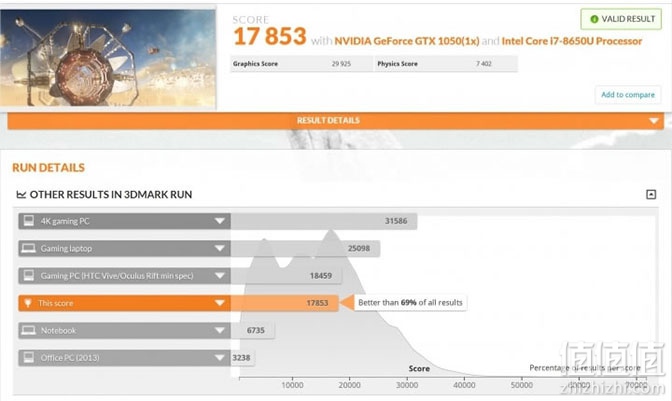
Task: Expand the RESULT DETAILS bar
Action: pos(336,121)
